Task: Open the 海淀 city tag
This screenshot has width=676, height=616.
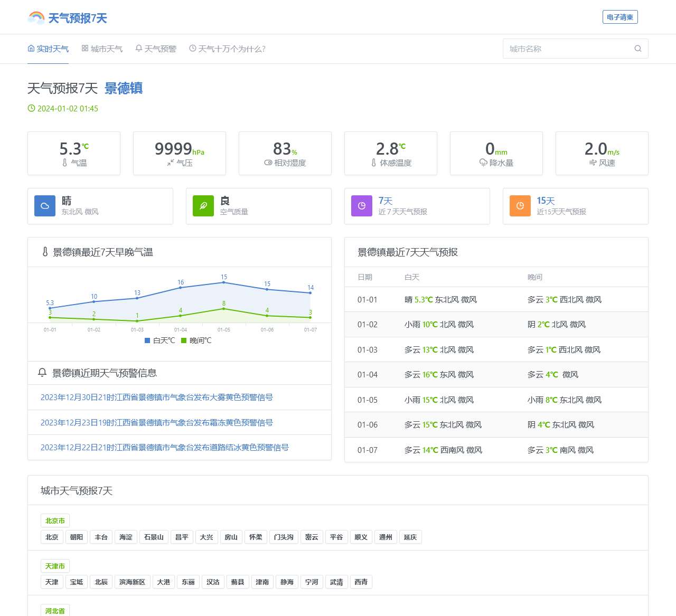Action: 126,537
